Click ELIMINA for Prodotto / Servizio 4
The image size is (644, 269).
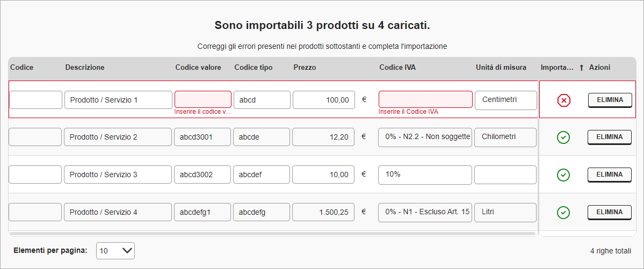[x=610, y=212]
